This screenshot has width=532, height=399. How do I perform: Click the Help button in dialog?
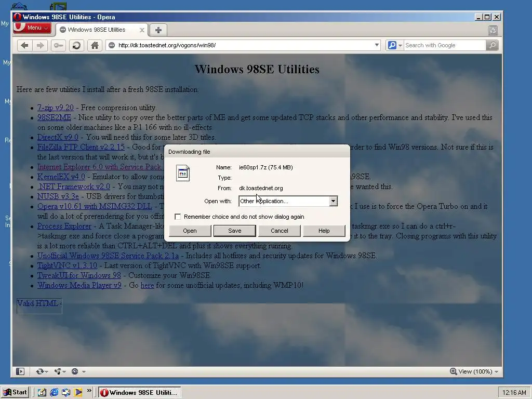[324, 231]
